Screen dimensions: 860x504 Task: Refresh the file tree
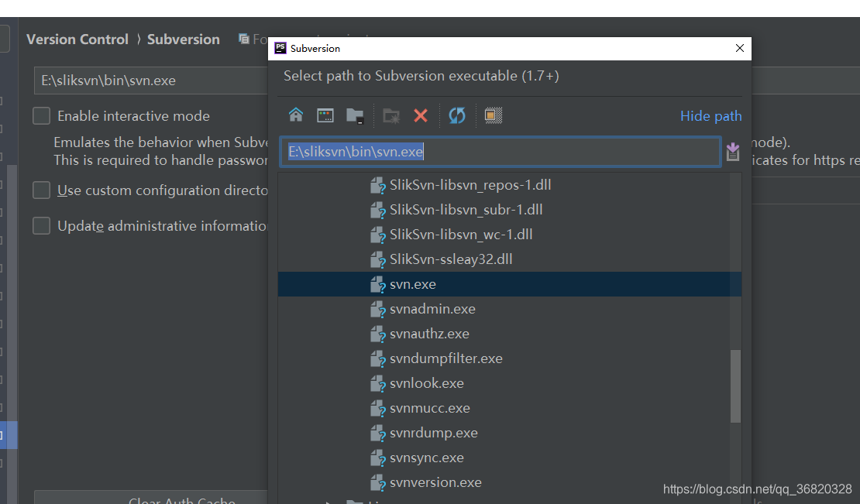pos(457,115)
